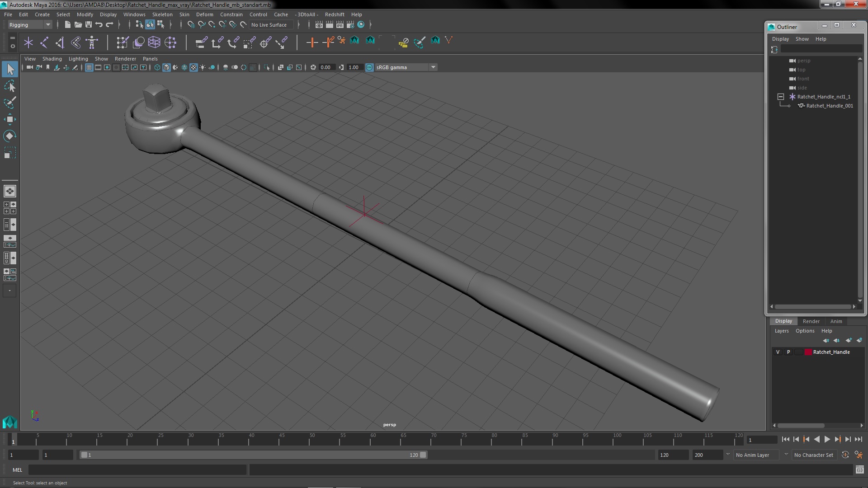Toggle visibility V for Ratchet_Handle layer
The width and height of the screenshot is (868, 488).
pos(778,352)
